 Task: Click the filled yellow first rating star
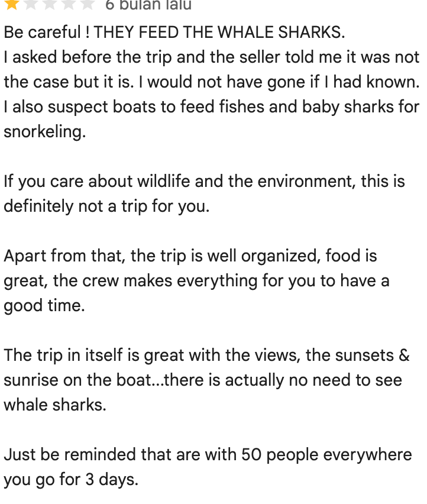pyautogui.click(x=12, y=5)
